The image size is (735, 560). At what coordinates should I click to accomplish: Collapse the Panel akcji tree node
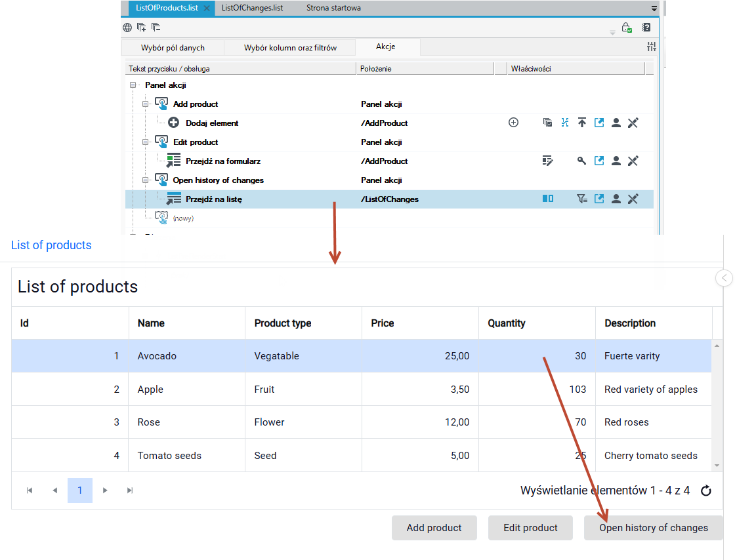coord(133,85)
